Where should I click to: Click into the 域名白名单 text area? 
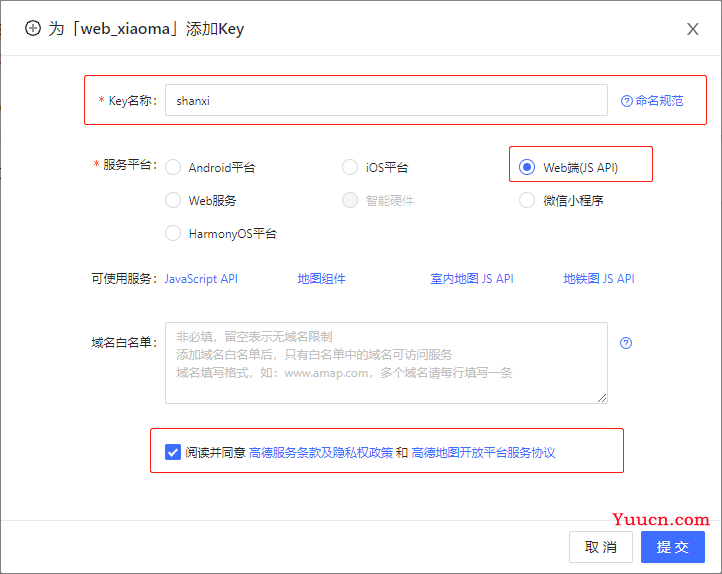pos(386,363)
